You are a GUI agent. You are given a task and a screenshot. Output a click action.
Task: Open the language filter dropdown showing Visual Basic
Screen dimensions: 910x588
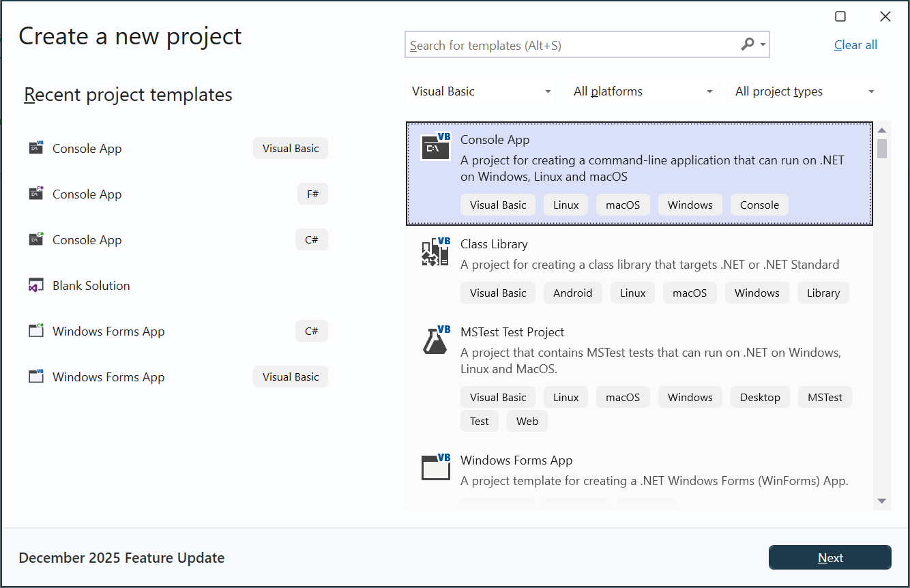482,91
